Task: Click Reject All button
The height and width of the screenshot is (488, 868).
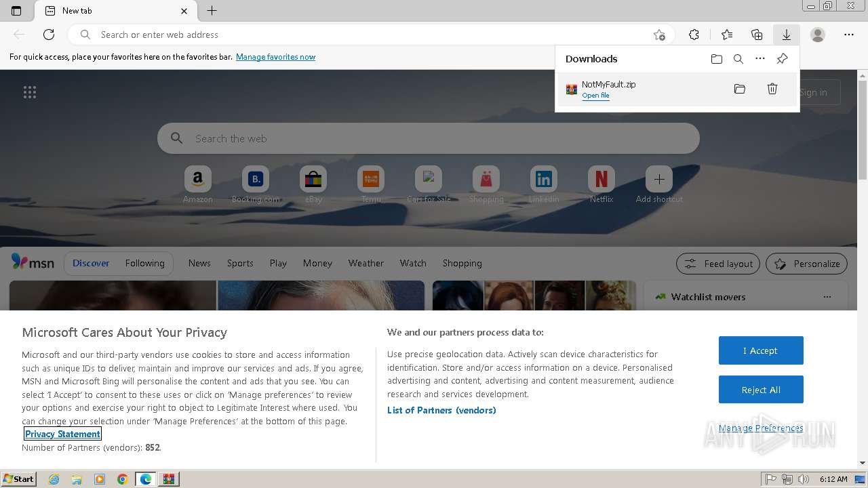Action: 761,390
